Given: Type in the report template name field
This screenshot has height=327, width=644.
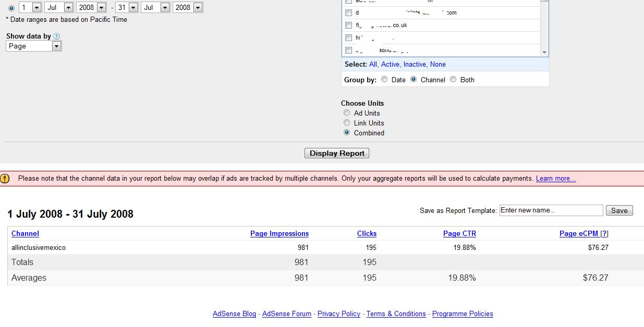Looking at the screenshot, I should pyautogui.click(x=551, y=210).
